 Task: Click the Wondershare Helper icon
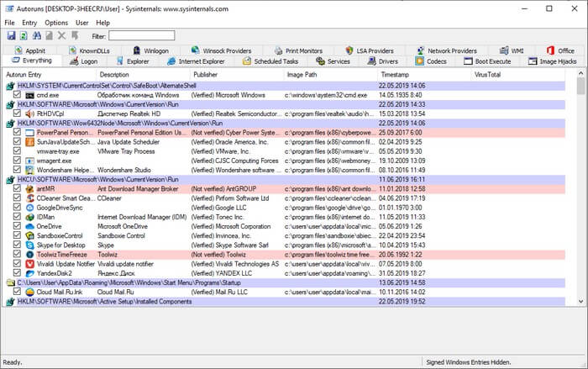[29, 170]
